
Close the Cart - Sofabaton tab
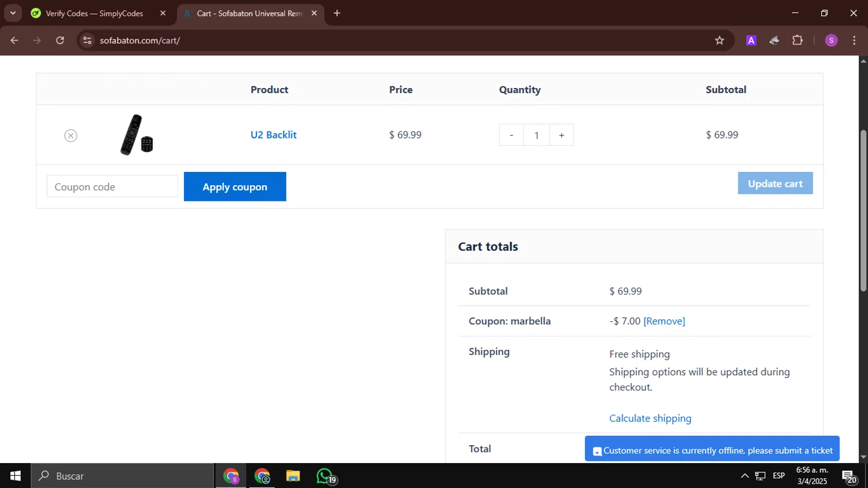(x=314, y=13)
